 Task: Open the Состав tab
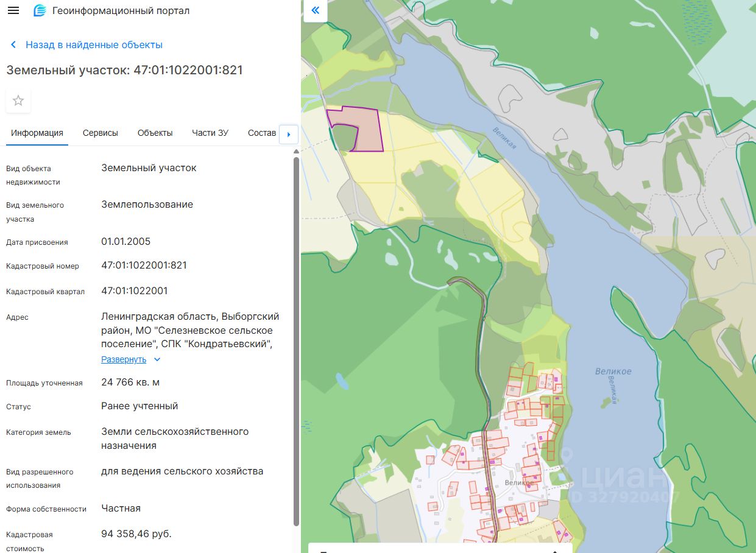tap(262, 133)
